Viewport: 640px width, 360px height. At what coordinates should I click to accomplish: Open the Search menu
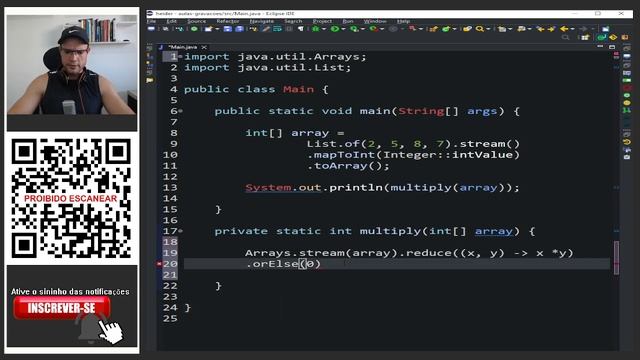[x=293, y=21]
